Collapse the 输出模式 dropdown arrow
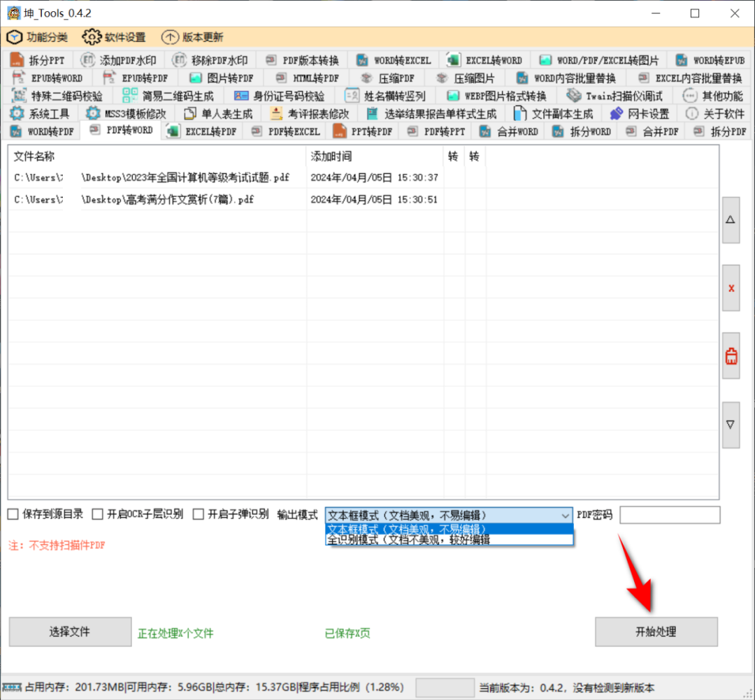The image size is (755, 700). tap(566, 516)
